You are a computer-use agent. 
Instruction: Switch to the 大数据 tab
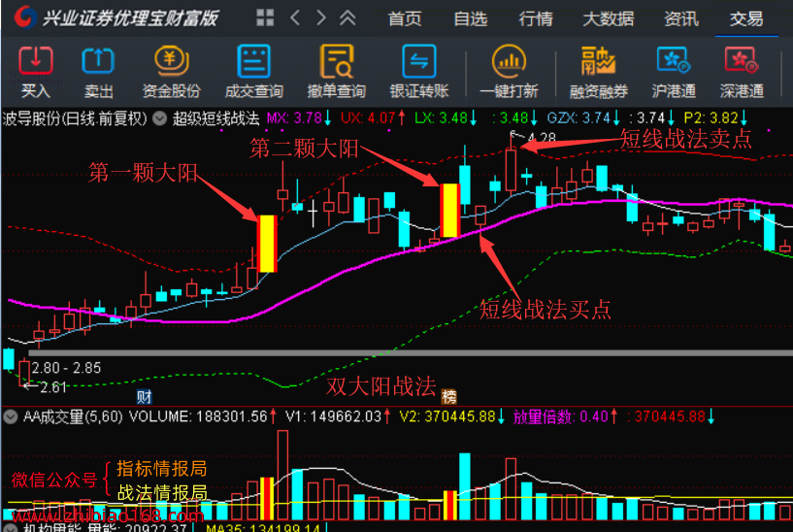(x=608, y=18)
